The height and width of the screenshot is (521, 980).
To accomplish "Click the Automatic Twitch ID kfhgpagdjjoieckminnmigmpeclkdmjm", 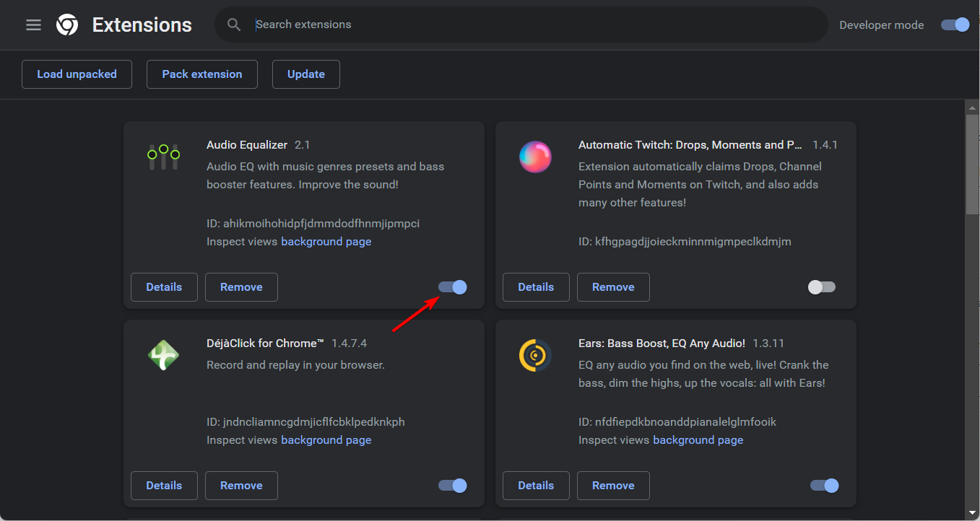I will click(x=685, y=242).
